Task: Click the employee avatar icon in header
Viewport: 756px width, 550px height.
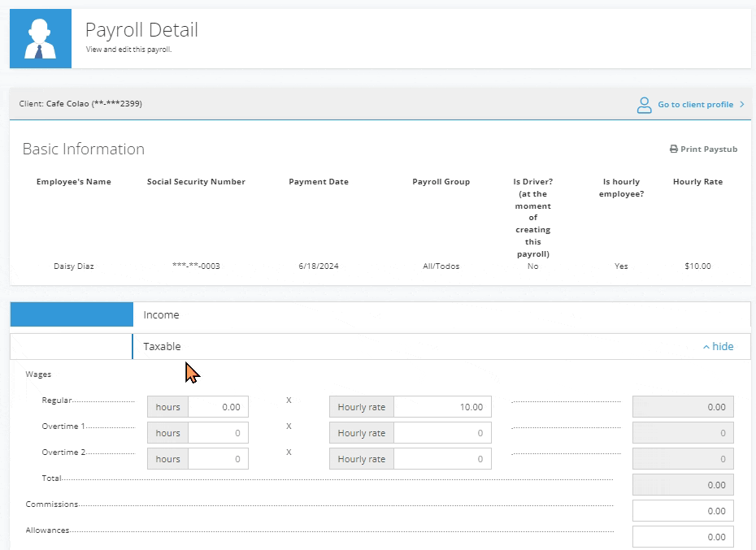Action: click(41, 38)
